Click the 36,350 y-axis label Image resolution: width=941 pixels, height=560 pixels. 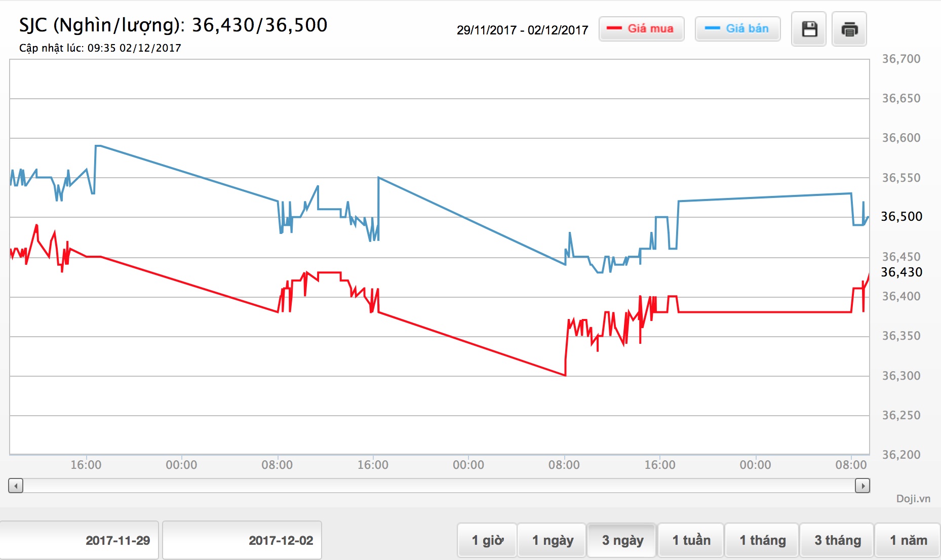point(901,336)
